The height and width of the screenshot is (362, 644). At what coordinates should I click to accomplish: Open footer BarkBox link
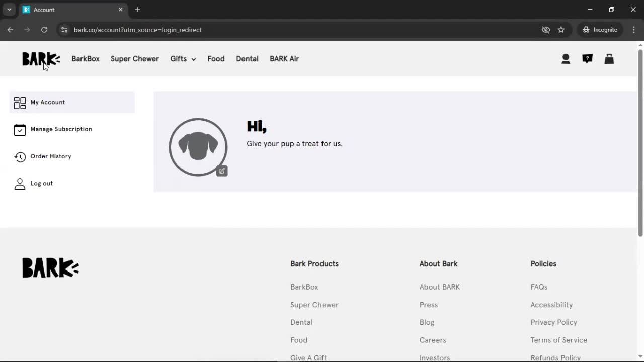tap(304, 287)
